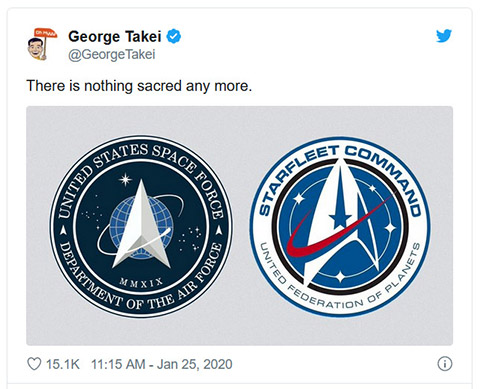Click the MMXIX numerals on the seal
480x389 pixels.
tap(142, 283)
